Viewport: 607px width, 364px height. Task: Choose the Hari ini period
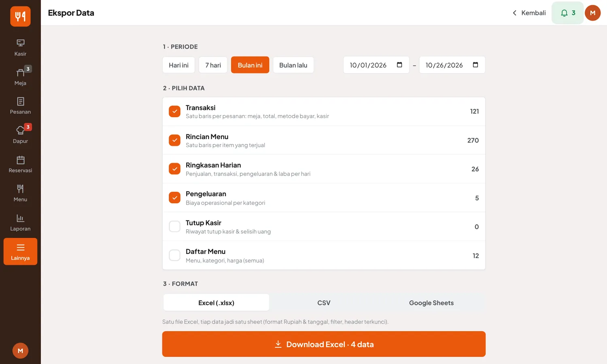coord(178,65)
